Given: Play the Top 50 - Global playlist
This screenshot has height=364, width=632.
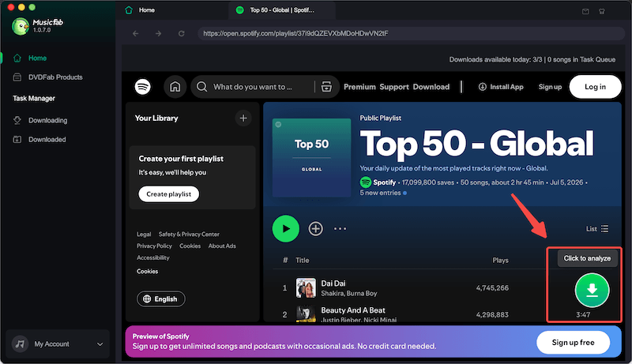Looking at the screenshot, I should click(x=286, y=229).
